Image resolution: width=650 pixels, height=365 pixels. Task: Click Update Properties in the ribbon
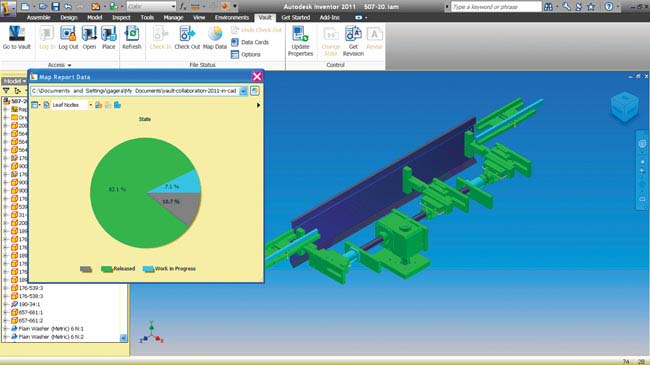click(x=300, y=41)
